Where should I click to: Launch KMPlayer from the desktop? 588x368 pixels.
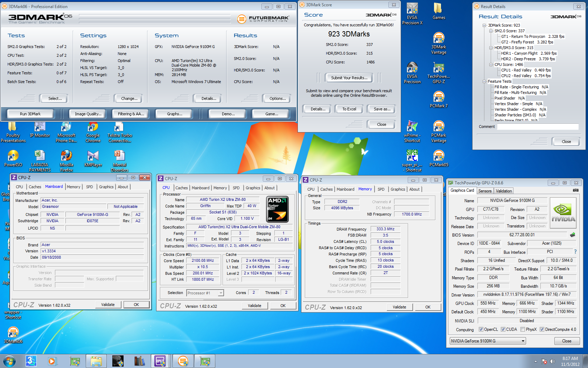pyautogui.click(x=93, y=158)
